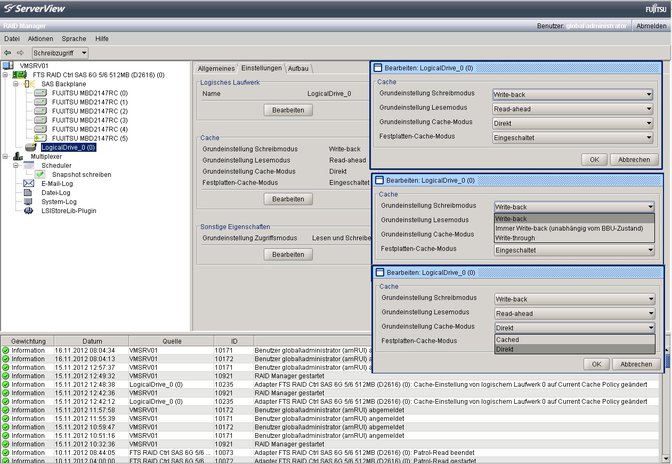Click the LogicalDrive_0 drive icon in tree

coord(31,147)
